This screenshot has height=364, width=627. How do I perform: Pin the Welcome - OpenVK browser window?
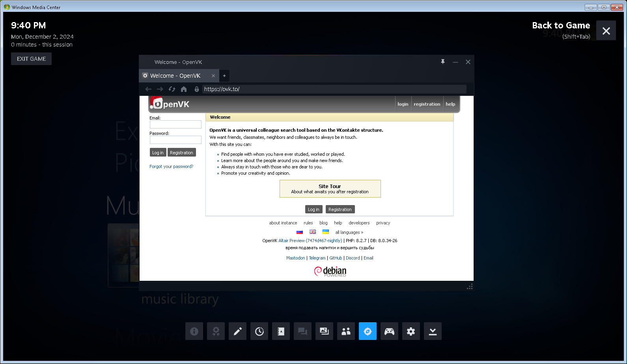[x=443, y=62]
